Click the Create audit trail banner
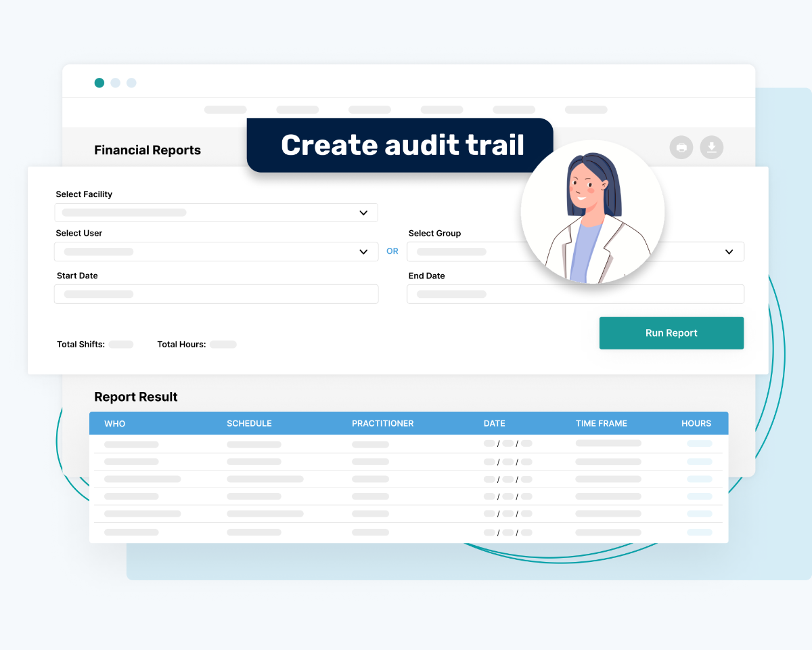The image size is (812, 650). [x=400, y=145]
